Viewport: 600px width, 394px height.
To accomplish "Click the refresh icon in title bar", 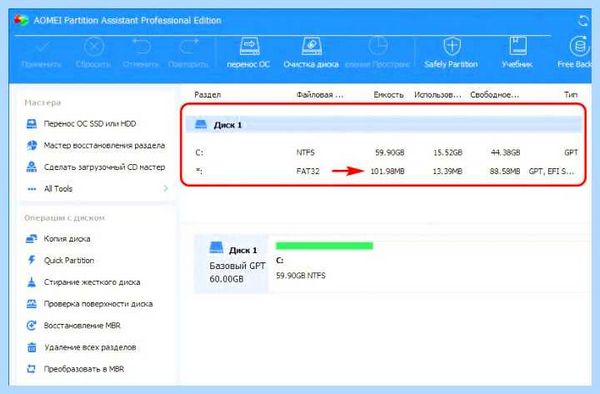I will [583, 21].
